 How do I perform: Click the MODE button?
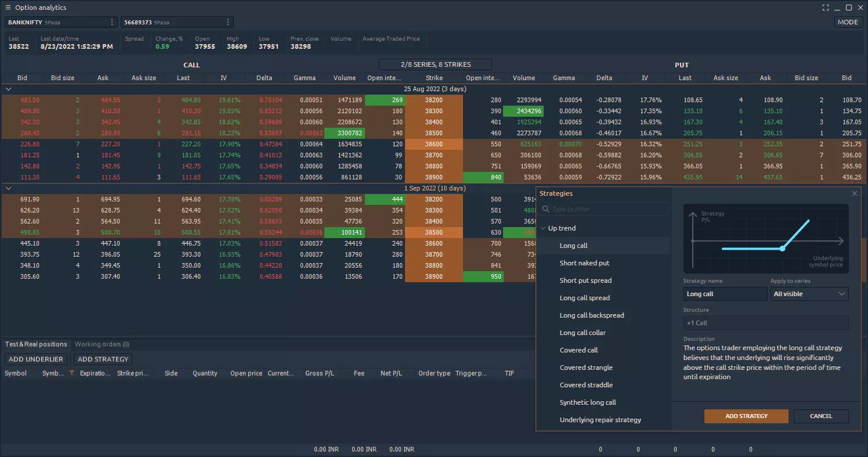848,22
